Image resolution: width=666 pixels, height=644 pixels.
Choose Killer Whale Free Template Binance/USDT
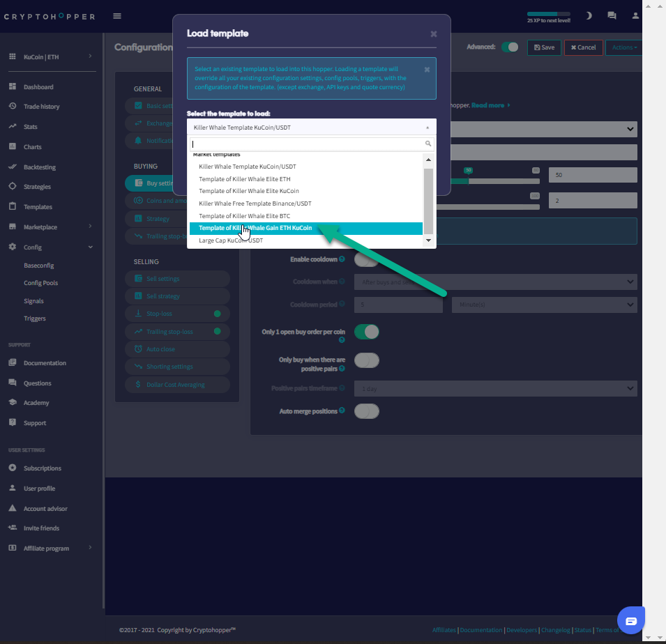coord(255,204)
